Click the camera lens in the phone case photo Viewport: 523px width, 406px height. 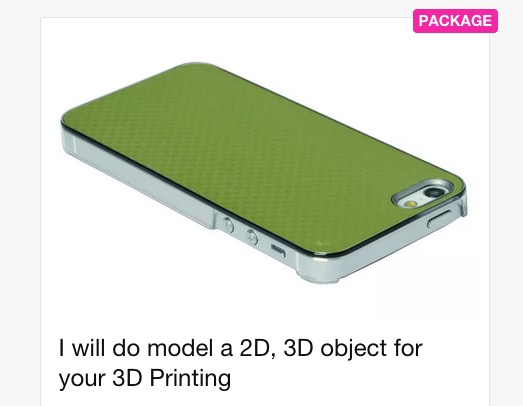(x=434, y=191)
